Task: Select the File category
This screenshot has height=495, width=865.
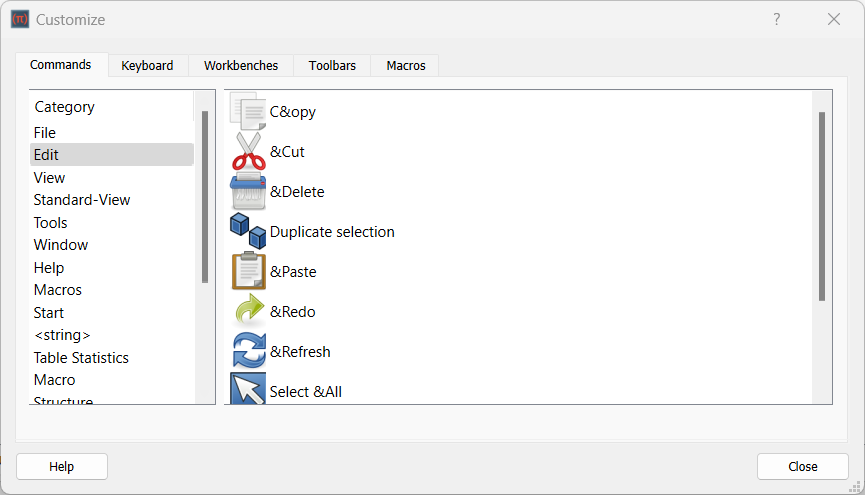Action: tap(45, 132)
